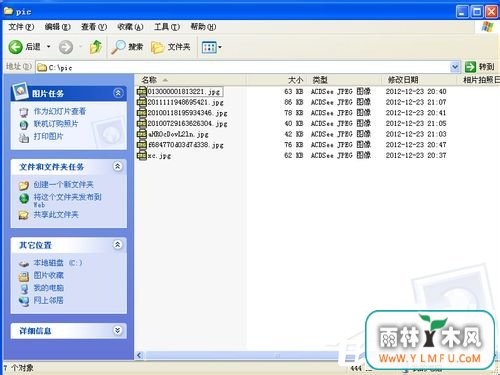500x375 pixels.
Task: Click 共享此文件夹 link
Action: (56, 214)
